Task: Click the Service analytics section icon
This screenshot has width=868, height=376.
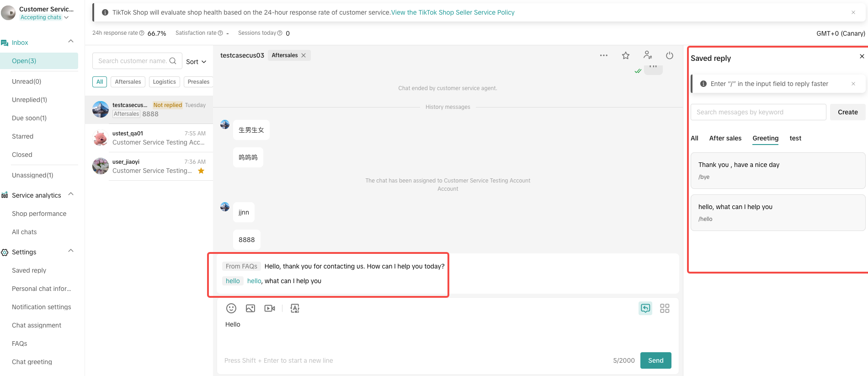Action: [x=5, y=195]
